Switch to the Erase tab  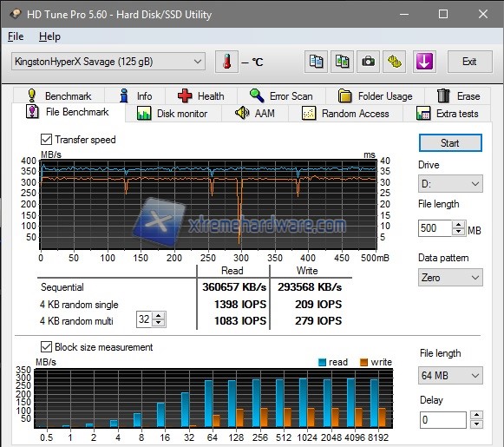[x=458, y=95]
